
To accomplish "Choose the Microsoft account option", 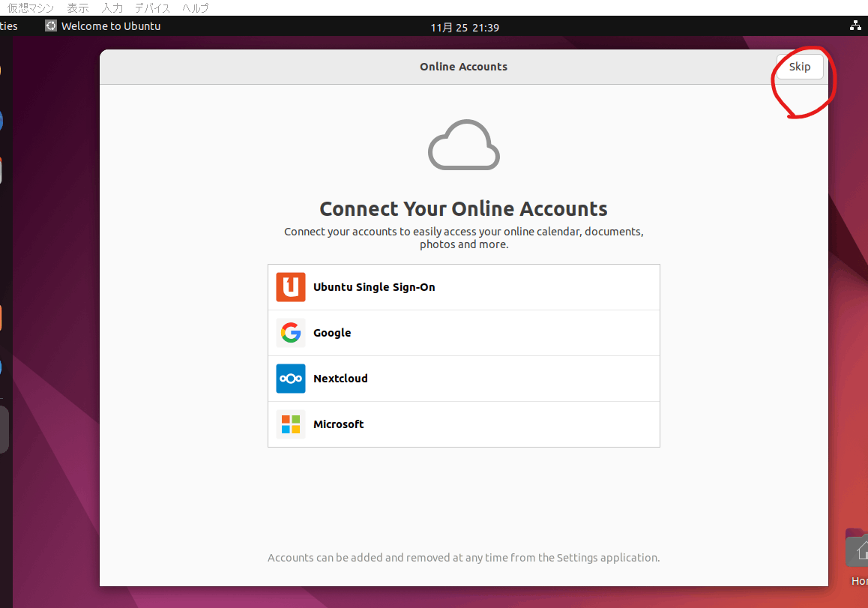I will [x=464, y=424].
